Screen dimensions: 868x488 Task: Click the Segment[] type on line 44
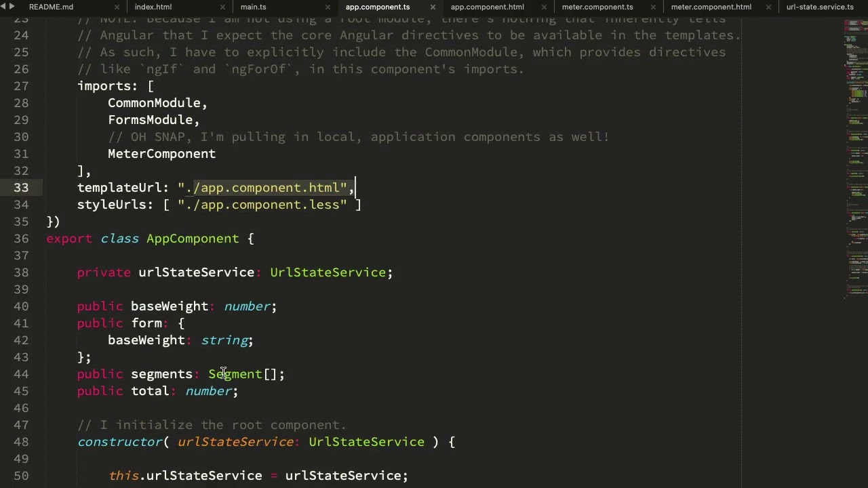pos(243,374)
